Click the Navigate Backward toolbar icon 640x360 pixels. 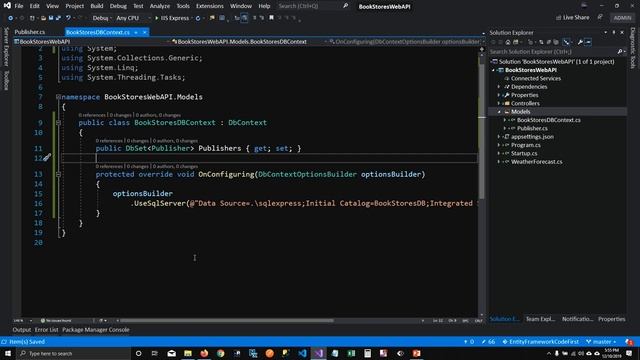click(x=11, y=18)
